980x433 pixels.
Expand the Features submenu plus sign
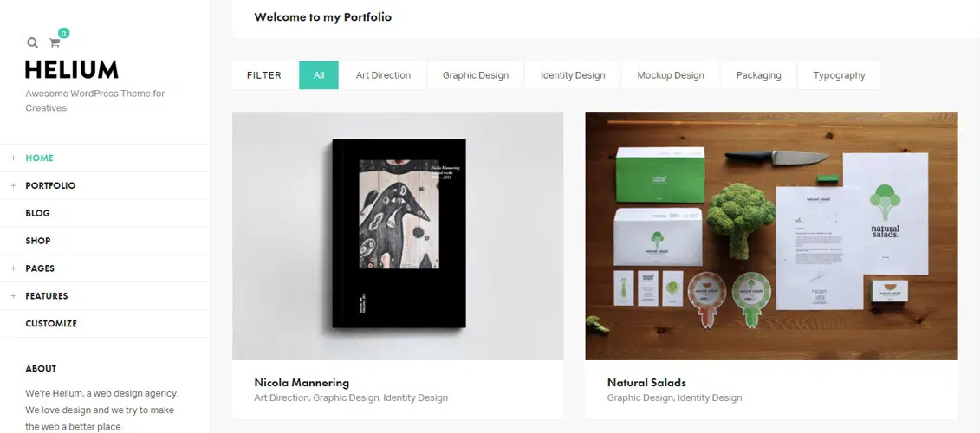13,296
